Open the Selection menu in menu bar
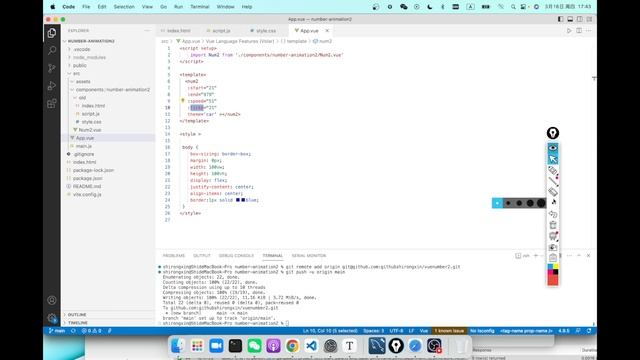The image size is (640, 360). pos(124,7)
